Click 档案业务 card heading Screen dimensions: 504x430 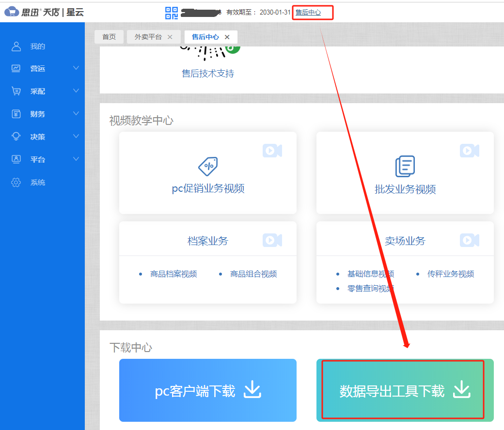208,241
